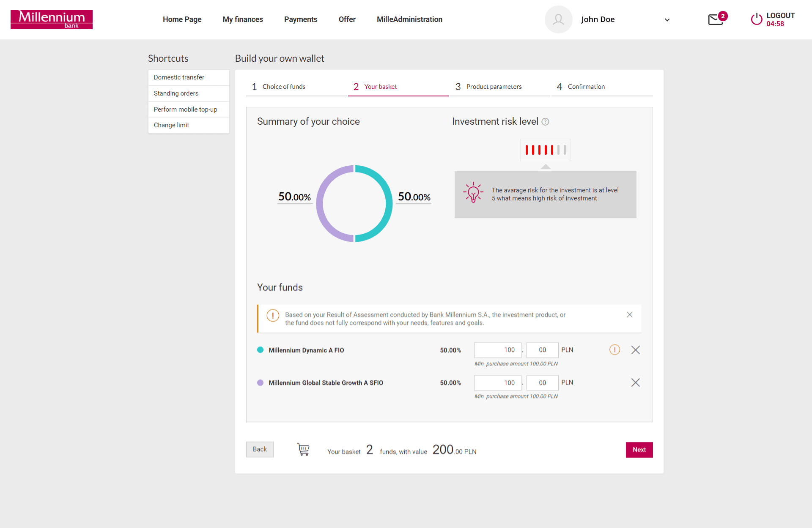Click the John Doe account dropdown arrow

pyautogui.click(x=668, y=20)
